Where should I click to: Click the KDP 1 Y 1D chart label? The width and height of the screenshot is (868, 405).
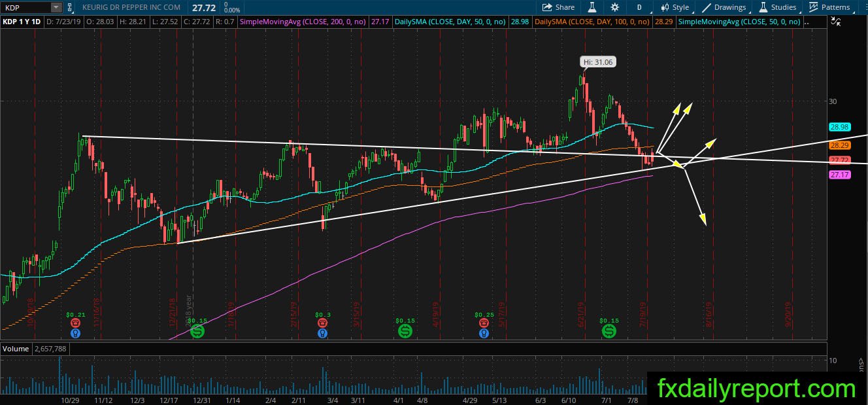point(22,22)
